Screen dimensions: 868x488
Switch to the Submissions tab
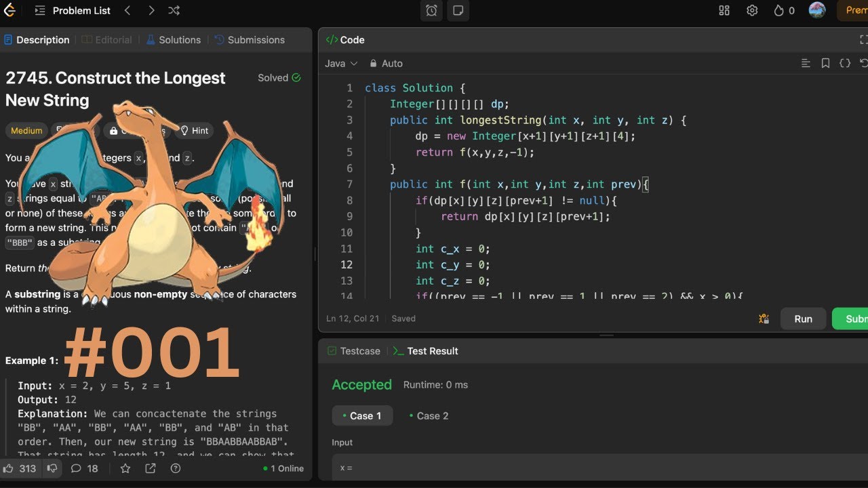250,40
